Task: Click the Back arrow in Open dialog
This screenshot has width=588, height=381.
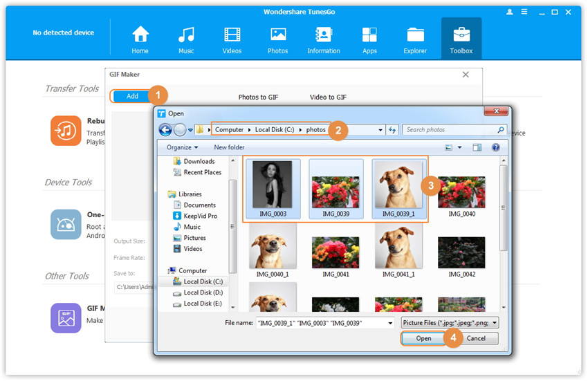Action: 165,130
